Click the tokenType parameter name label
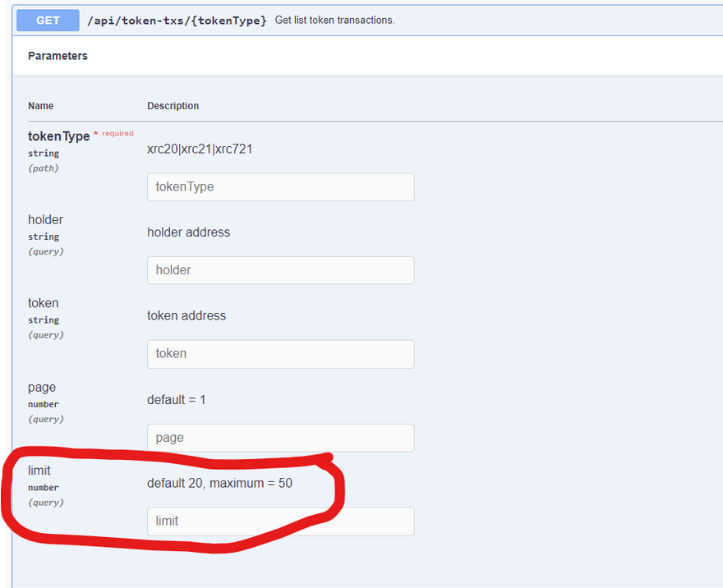This screenshot has width=723, height=588. (58, 136)
